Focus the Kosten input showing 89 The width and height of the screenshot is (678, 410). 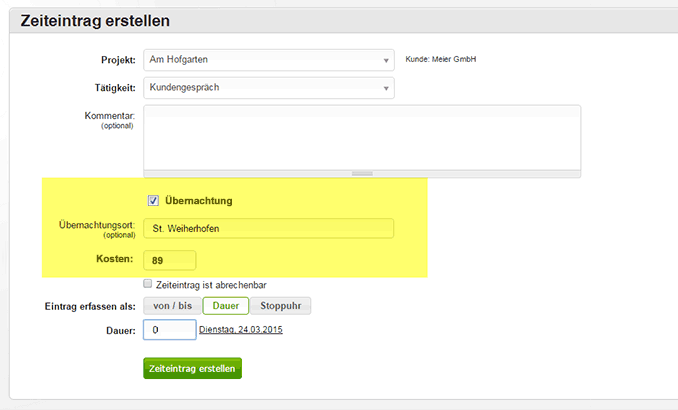point(170,260)
